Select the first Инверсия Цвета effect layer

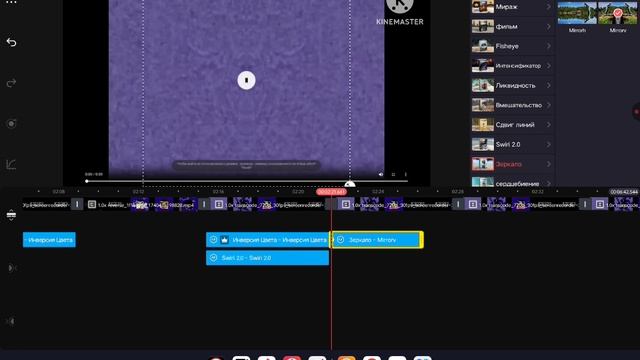pos(49,240)
